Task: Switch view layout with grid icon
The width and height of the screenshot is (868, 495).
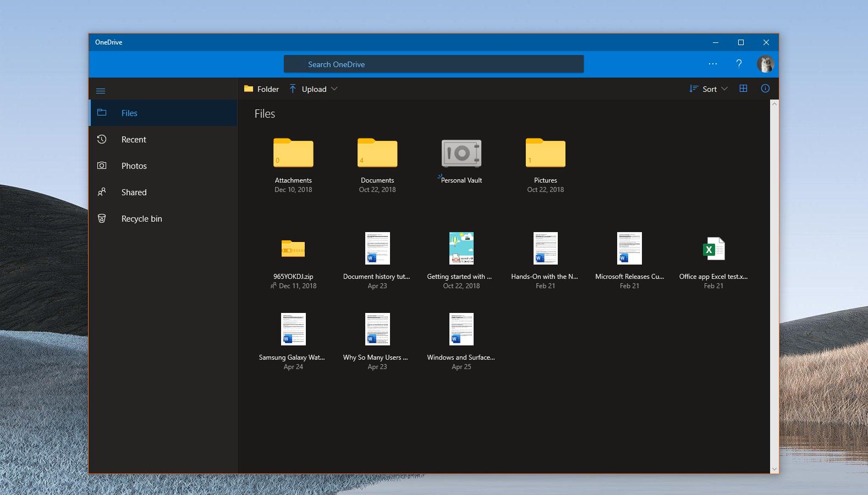Action: 743,88
